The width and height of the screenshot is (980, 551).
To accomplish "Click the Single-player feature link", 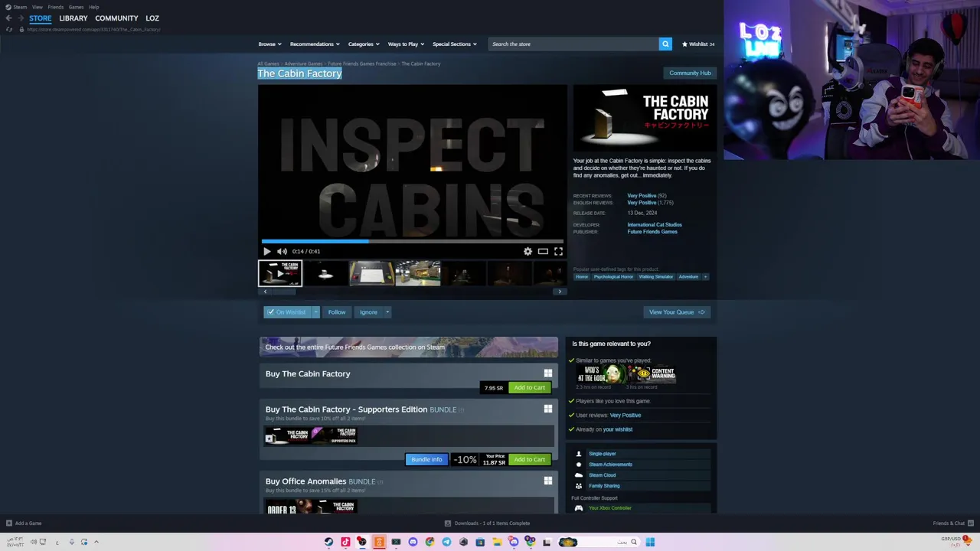I will (x=602, y=454).
